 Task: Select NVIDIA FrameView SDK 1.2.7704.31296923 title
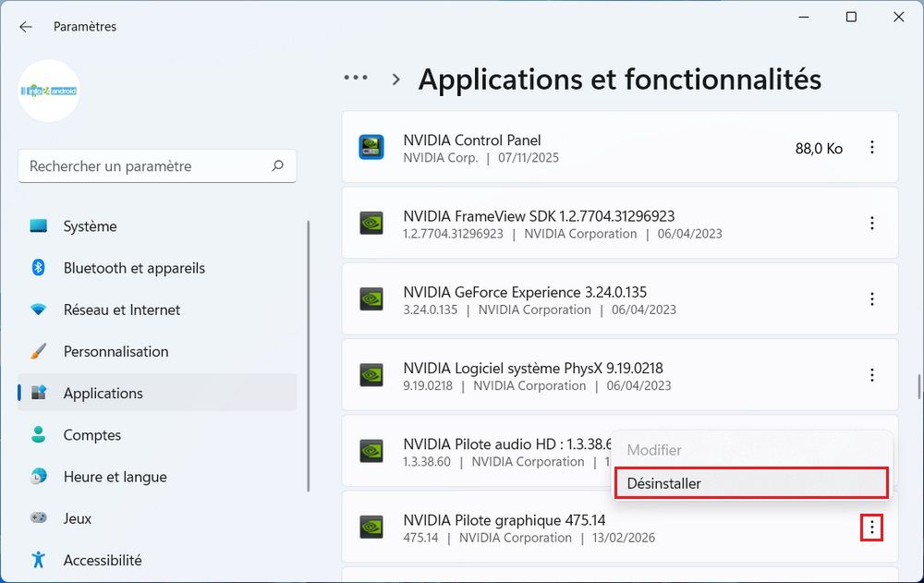539,216
